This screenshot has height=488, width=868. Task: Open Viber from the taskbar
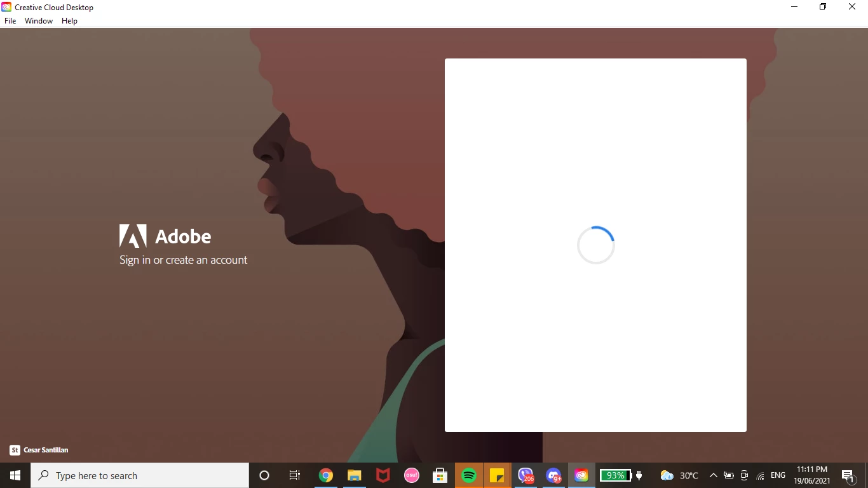click(526, 475)
